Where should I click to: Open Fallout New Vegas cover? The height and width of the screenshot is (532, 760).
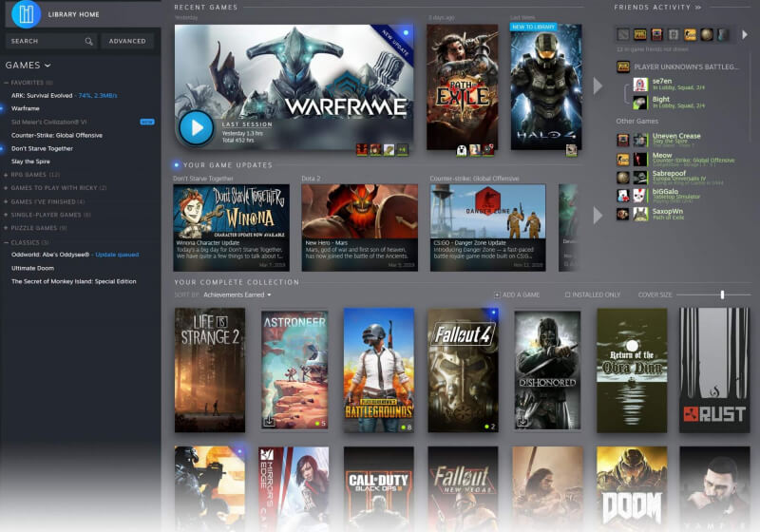click(463, 488)
